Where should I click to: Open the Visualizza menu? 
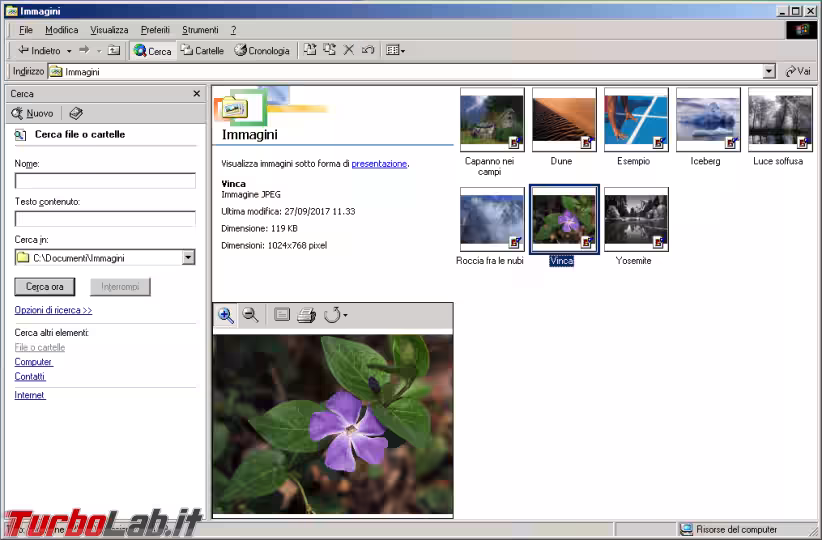point(109,30)
